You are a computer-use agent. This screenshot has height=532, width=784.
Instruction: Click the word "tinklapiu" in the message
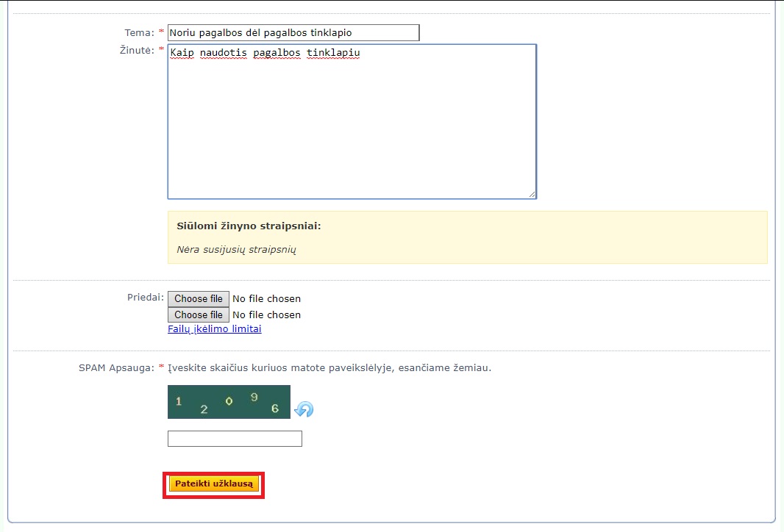(333, 53)
